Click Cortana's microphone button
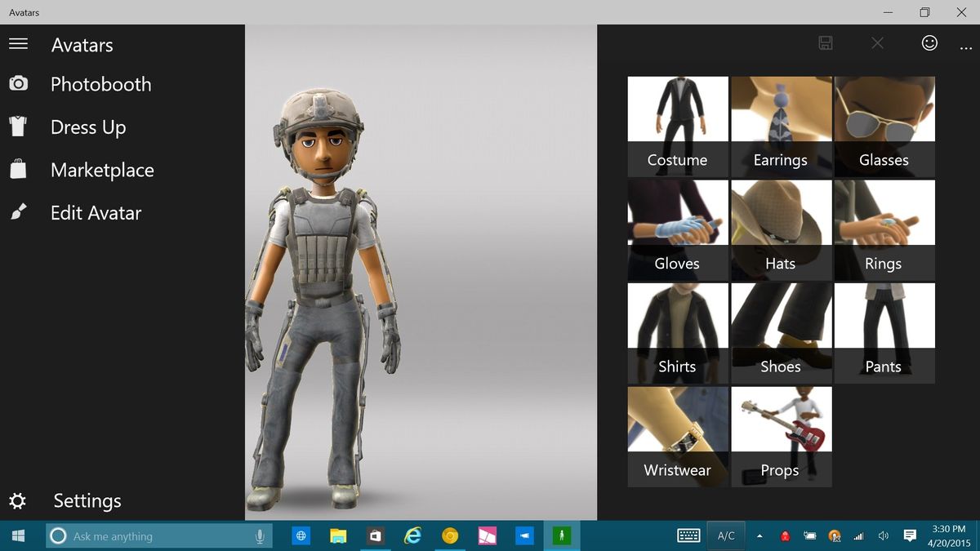 pyautogui.click(x=259, y=535)
